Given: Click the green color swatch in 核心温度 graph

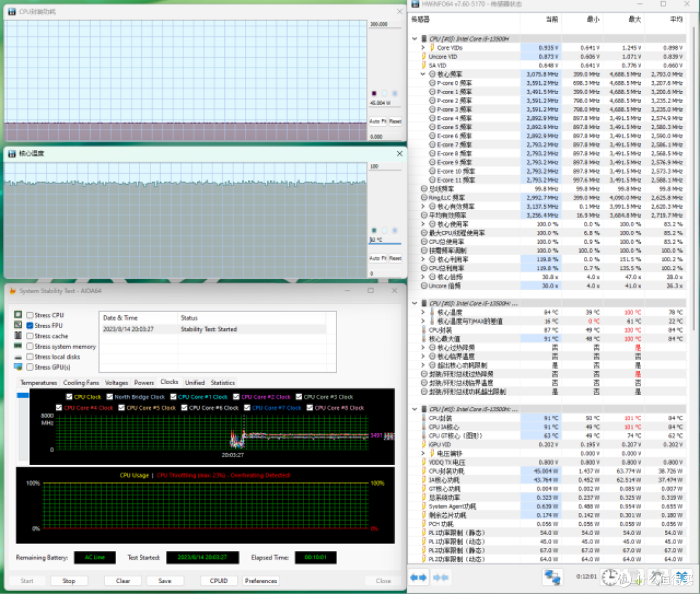Looking at the screenshot, I should click(374, 230).
